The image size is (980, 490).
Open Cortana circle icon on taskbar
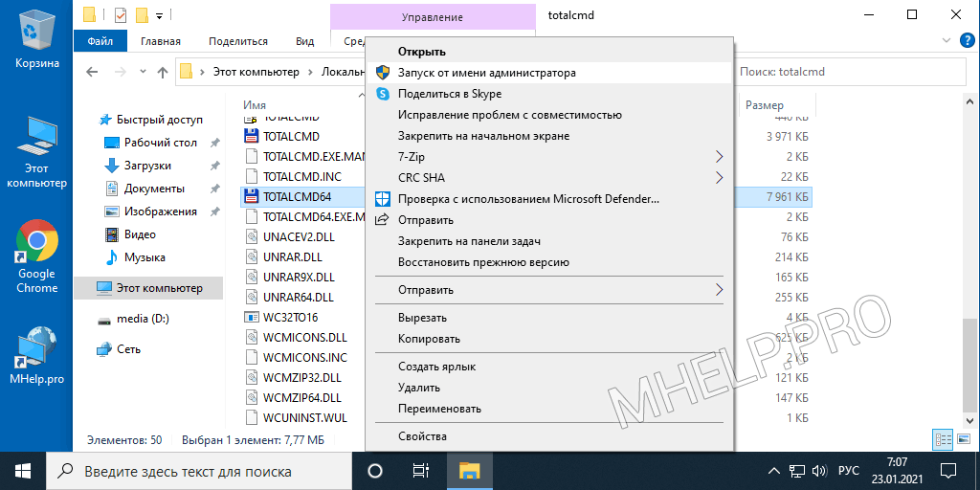375,471
